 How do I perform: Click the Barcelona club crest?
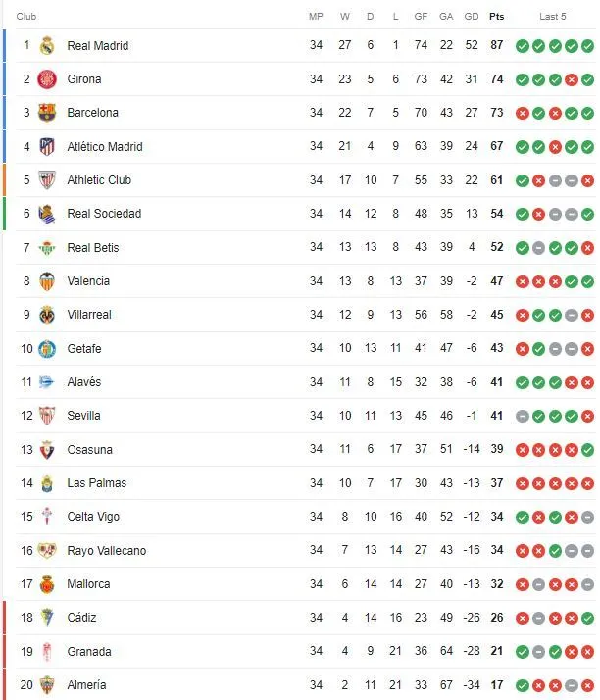click(47, 113)
